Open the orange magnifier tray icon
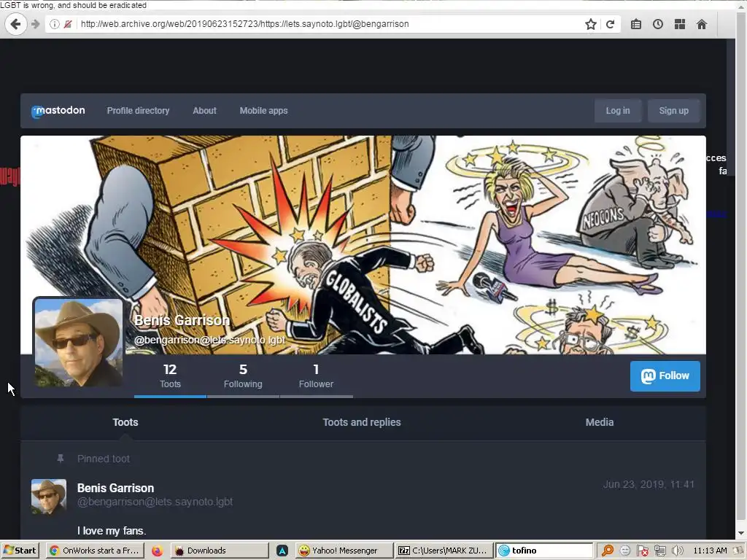This screenshot has height=560, width=747. [x=608, y=551]
